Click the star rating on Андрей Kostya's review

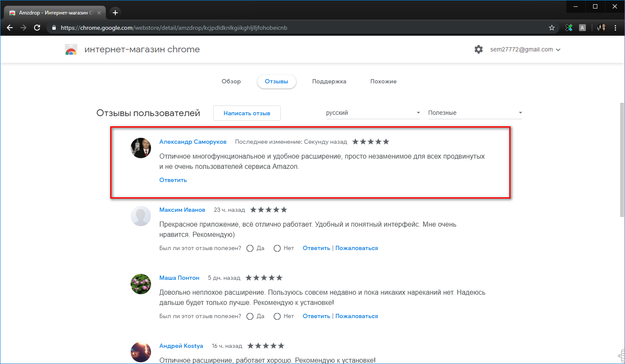tap(265, 346)
